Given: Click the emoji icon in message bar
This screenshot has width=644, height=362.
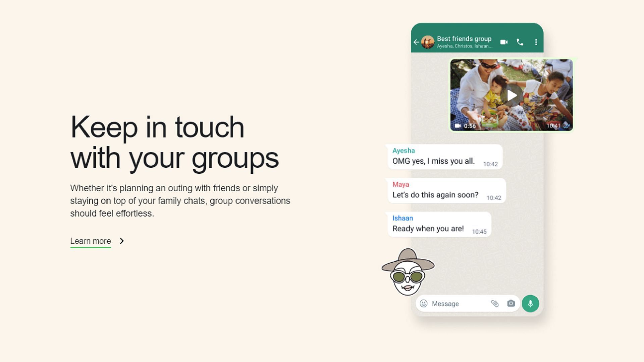Looking at the screenshot, I should tap(424, 304).
